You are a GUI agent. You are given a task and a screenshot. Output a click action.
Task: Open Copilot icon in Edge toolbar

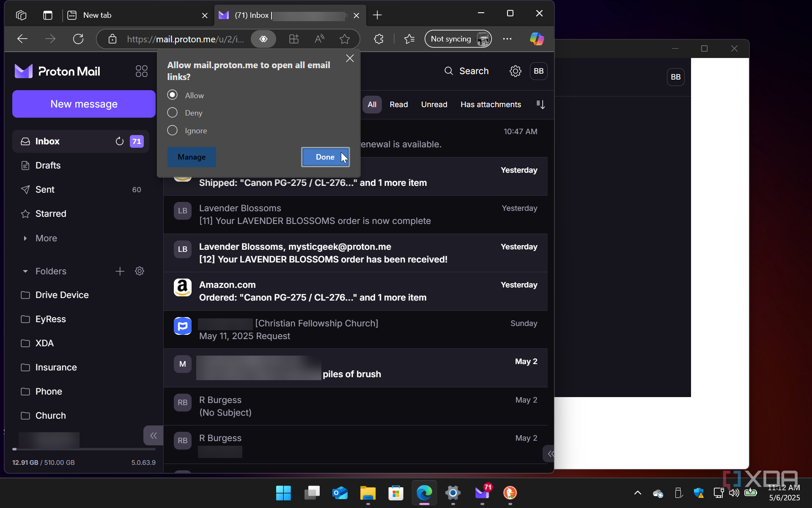coord(537,39)
